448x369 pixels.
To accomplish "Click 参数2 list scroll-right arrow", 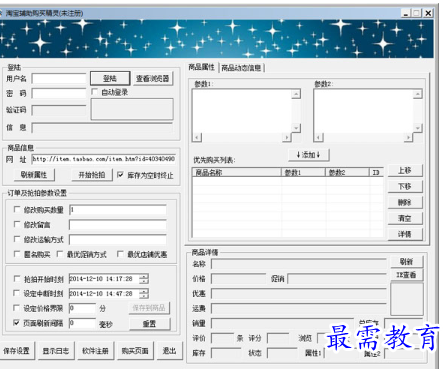I will click(x=408, y=137).
